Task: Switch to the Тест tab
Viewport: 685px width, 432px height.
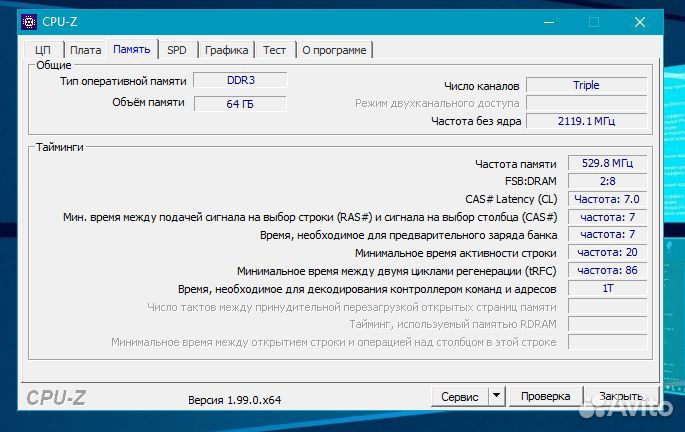Action: [x=274, y=50]
